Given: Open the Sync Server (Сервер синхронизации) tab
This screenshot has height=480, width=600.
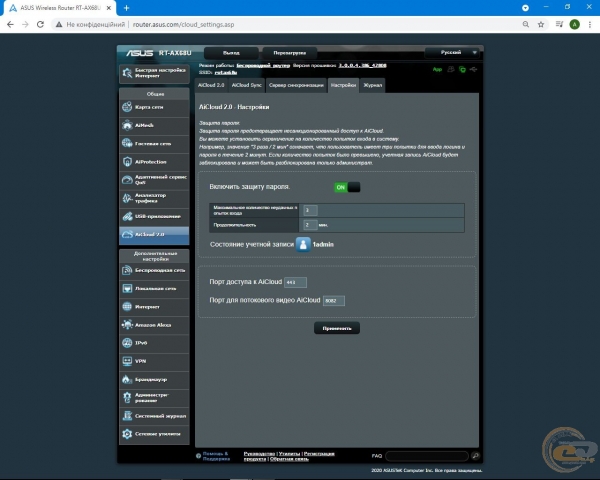Looking at the screenshot, I should click(x=296, y=85).
